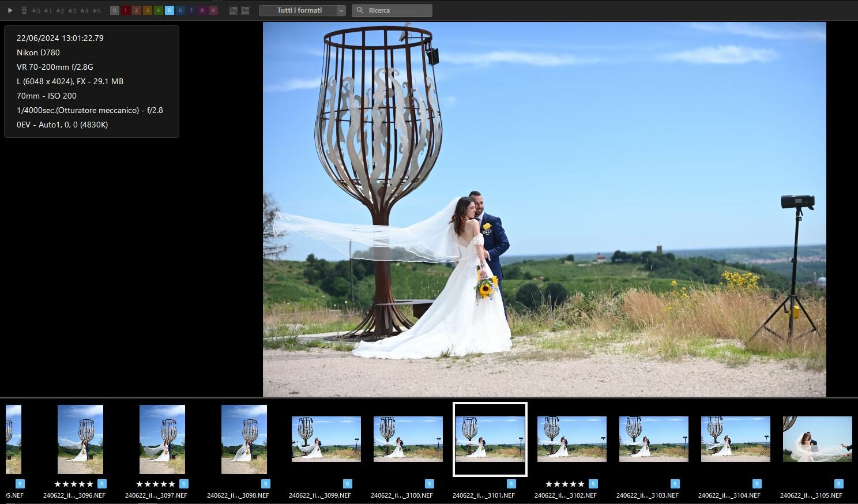Start the slideshow with the play icon
Screen dimensions: 858x504
pyautogui.click(x=10, y=10)
